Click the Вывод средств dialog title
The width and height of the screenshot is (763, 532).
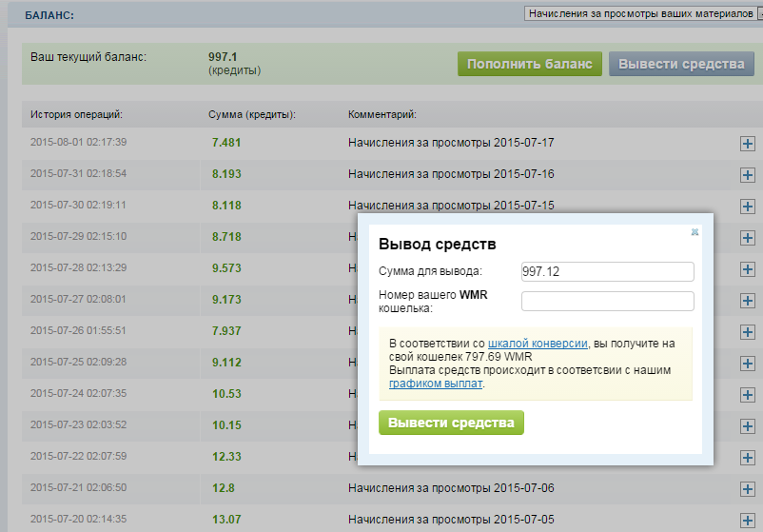coord(437,244)
